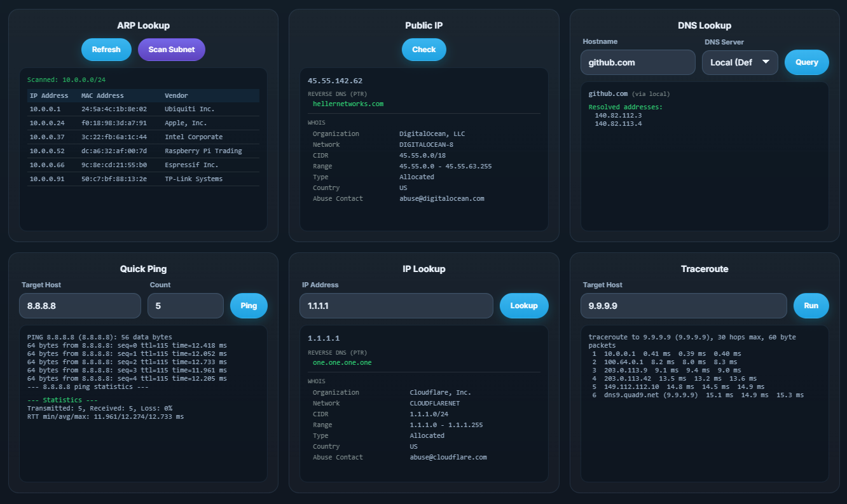Screen dimensions: 847x504
Task: Run the traceroute to 9.9.9.9
Action: click(x=811, y=306)
